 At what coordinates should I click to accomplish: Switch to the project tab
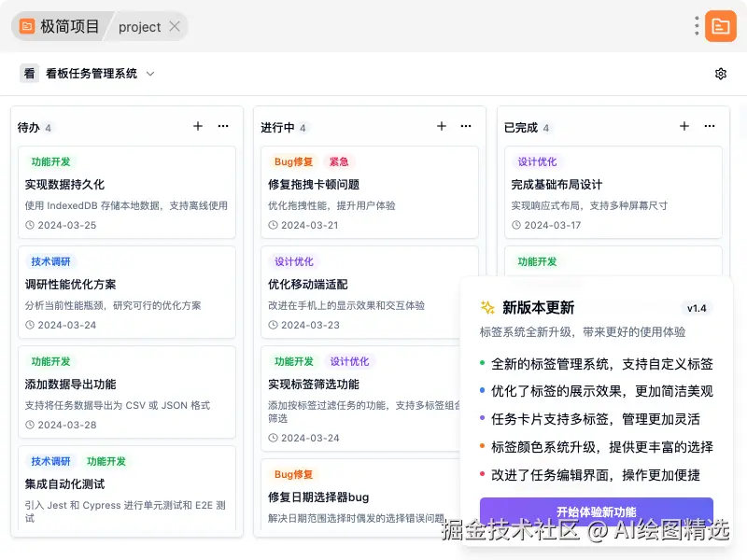coord(138,25)
